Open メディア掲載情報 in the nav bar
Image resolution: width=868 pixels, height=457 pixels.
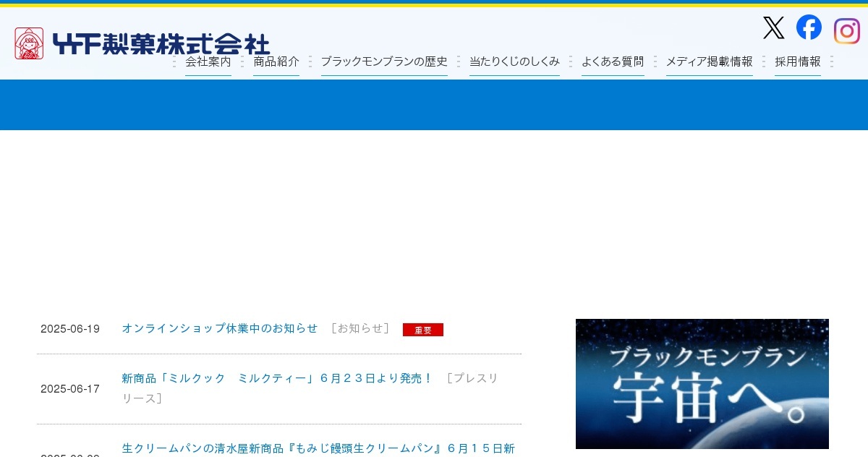click(x=709, y=62)
